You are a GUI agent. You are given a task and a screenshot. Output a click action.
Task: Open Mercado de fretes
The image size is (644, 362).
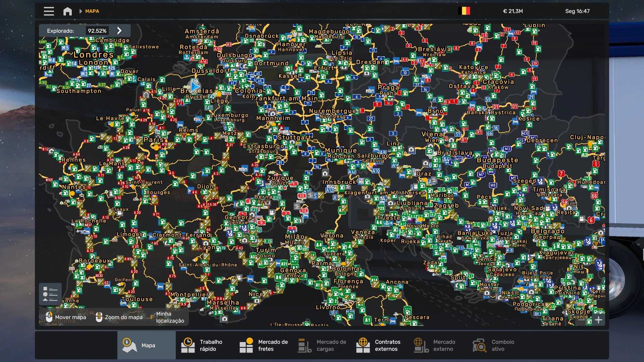[264, 345]
